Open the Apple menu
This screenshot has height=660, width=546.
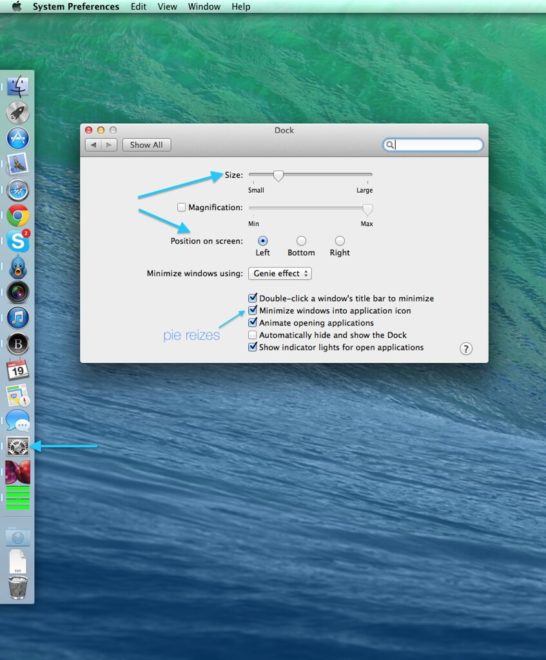click(x=16, y=6)
